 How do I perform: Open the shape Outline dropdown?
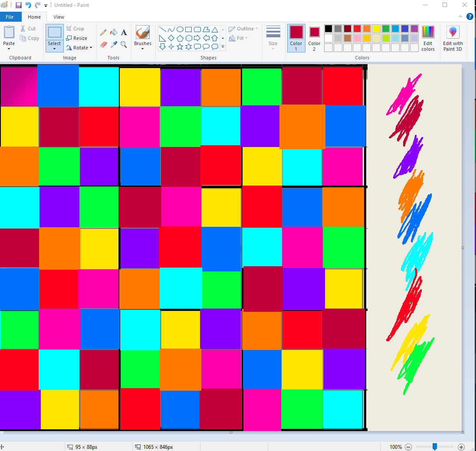[243, 29]
